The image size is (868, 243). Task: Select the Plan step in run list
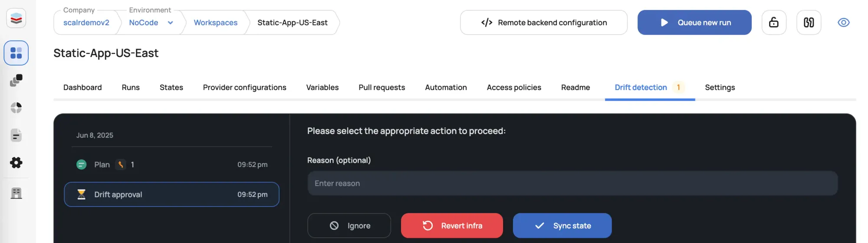click(171, 165)
